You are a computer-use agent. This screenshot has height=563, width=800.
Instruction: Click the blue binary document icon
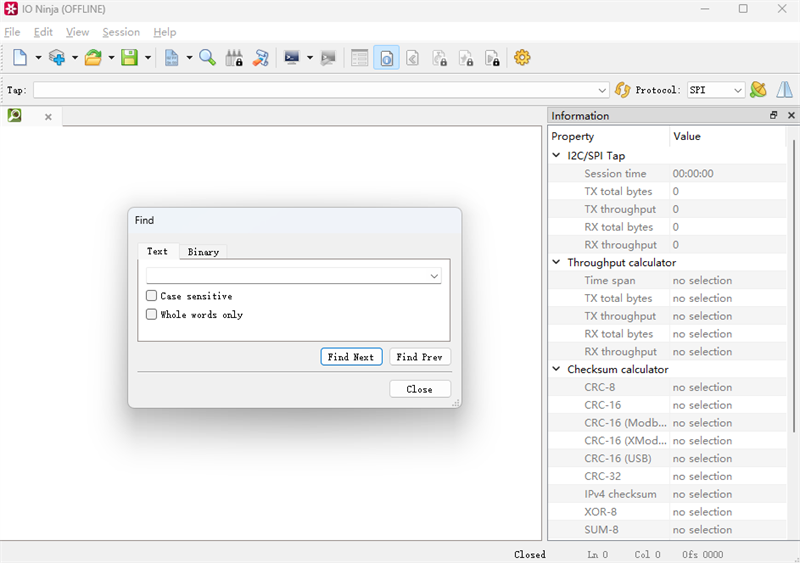(171, 58)
